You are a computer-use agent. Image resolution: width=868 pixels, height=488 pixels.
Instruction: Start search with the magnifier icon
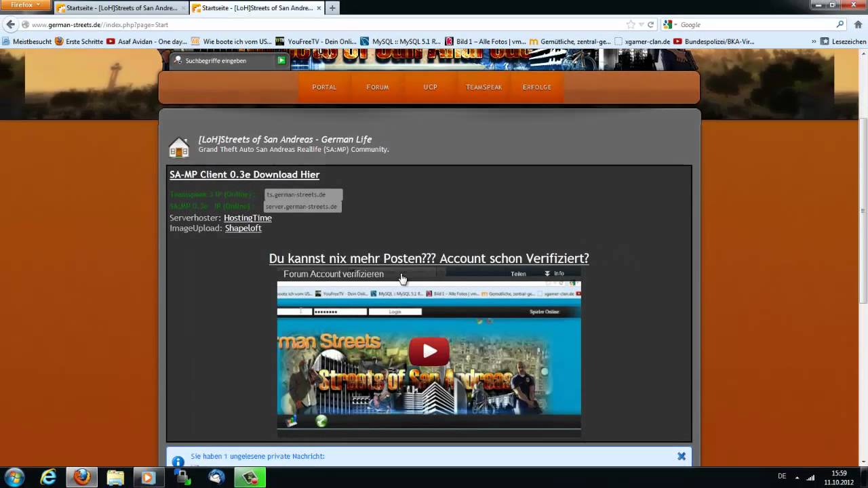[840, 24]
